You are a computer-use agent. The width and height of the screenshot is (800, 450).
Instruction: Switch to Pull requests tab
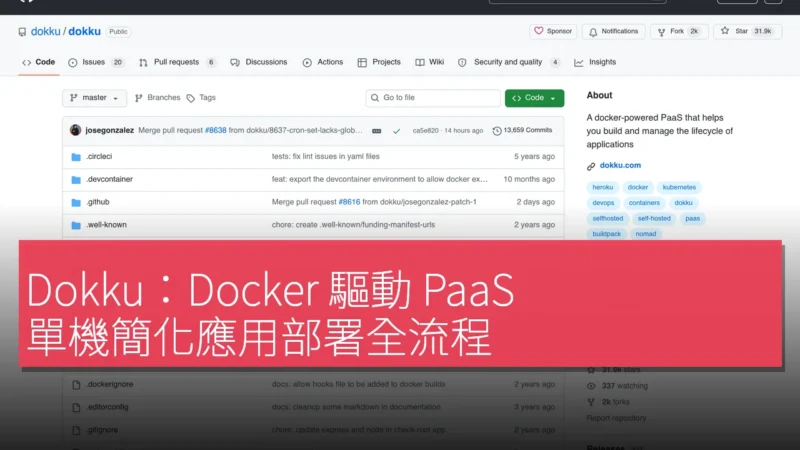[177, 62]
